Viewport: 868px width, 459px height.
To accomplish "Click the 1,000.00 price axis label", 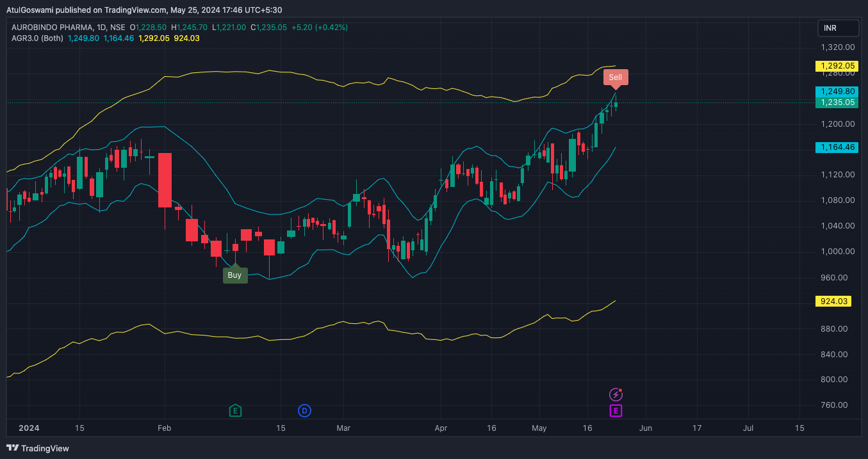I will click(838, 252).
